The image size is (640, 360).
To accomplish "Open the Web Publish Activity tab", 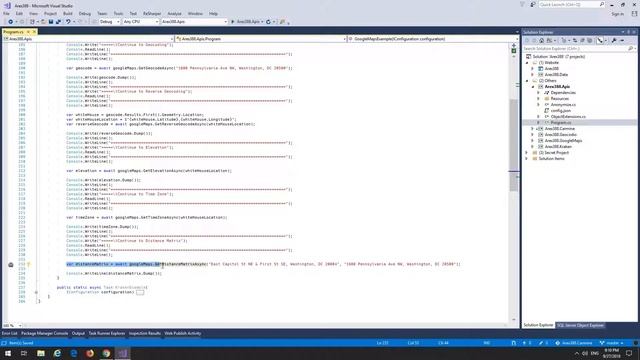I will pos(182,333).
